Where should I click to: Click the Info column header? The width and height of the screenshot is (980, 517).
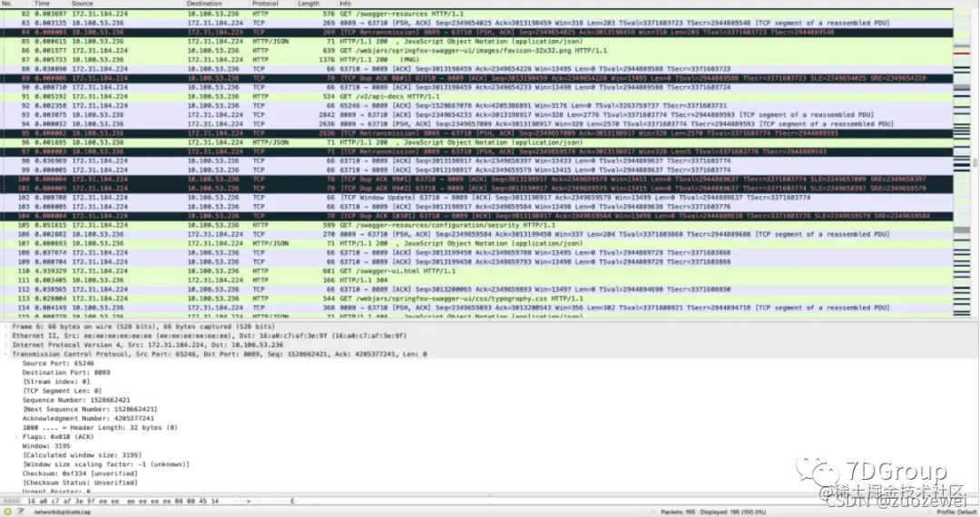pyautogui.click(x=645, y=4)
